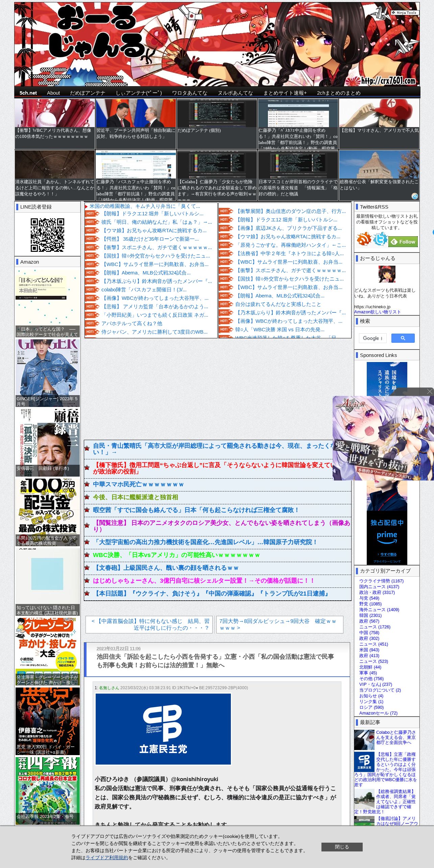Click the LINE reader registration QR code
434x868 pixels.
point(47,235)
